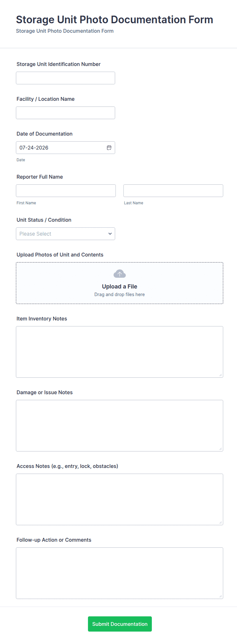Screen dimensions: 237x644
Task: Click the Last Name input box
Action: pyautogui.click(x=173, y=190)
